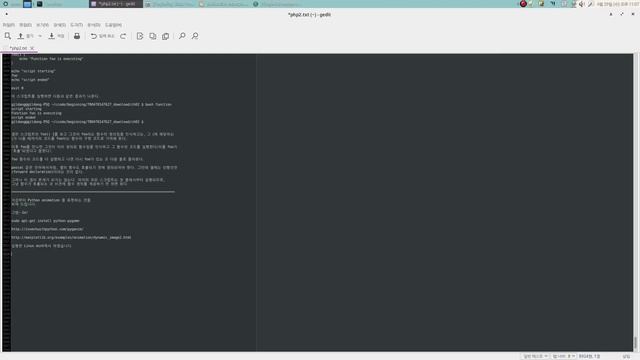Open the View (보기) menu
The height and width of the screenshot is (360, 640).
pos(42,25)
